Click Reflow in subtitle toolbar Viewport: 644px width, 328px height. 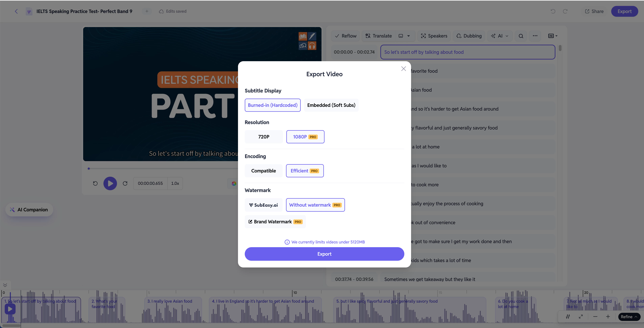pos(346,36)
